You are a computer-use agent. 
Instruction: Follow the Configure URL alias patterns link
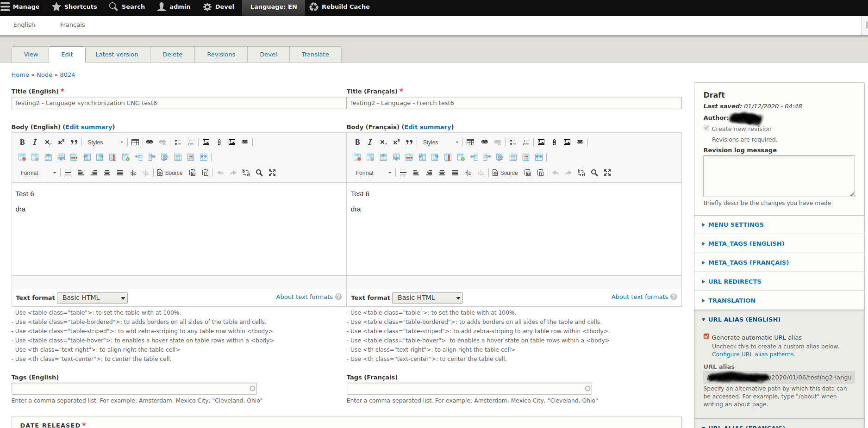(x=753, y=354)
